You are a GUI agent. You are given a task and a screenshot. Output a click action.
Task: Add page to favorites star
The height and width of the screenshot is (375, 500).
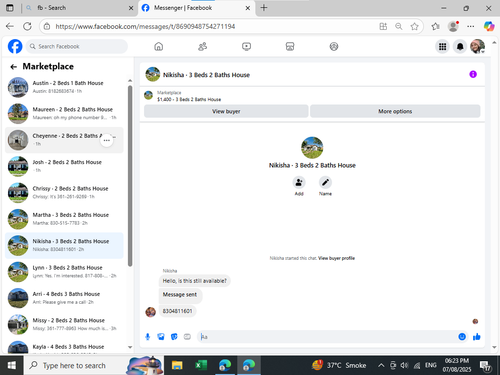point(414,26)
